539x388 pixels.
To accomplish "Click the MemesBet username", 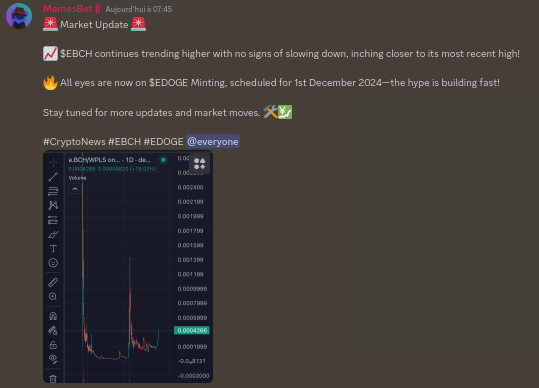I will click(68, 9).
